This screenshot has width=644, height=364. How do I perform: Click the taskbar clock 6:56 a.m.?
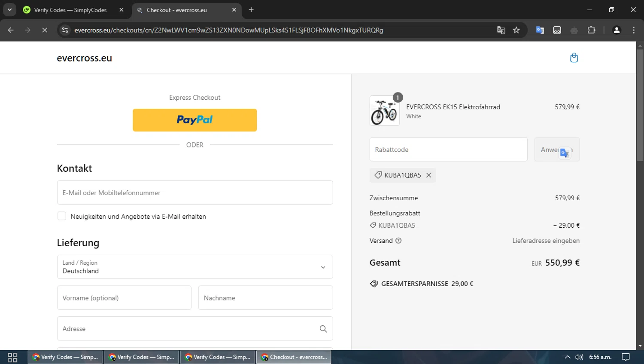(x=600, y=357)
